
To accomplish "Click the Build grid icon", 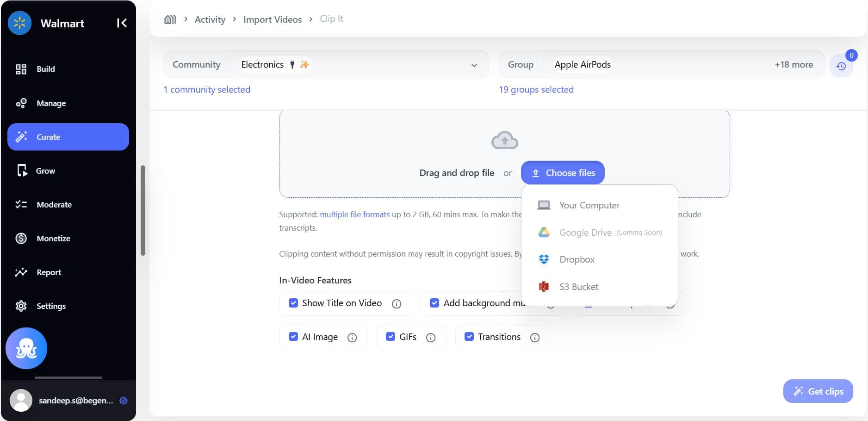I will click(x=21, y=69).
